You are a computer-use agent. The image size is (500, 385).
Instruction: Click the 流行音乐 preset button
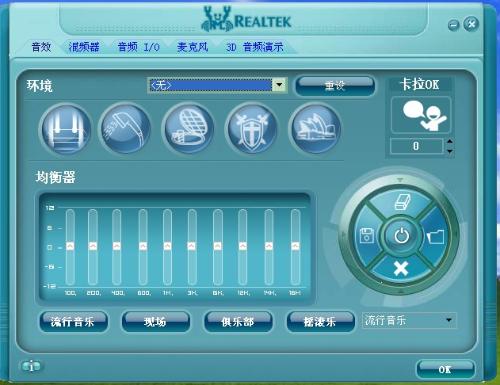pos(73,322)
